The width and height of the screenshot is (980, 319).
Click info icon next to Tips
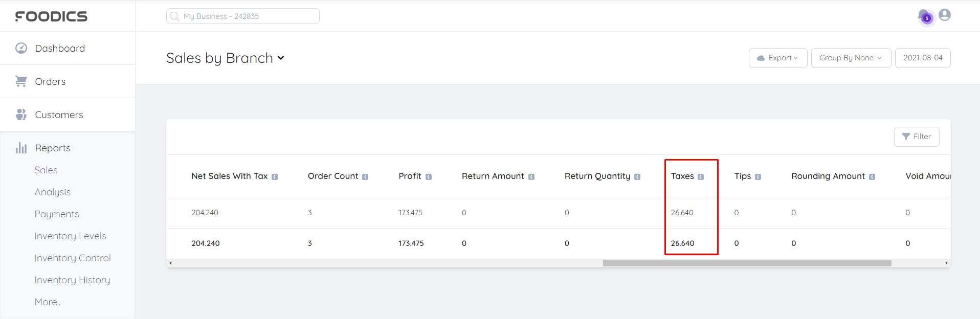tap(758, 177)
